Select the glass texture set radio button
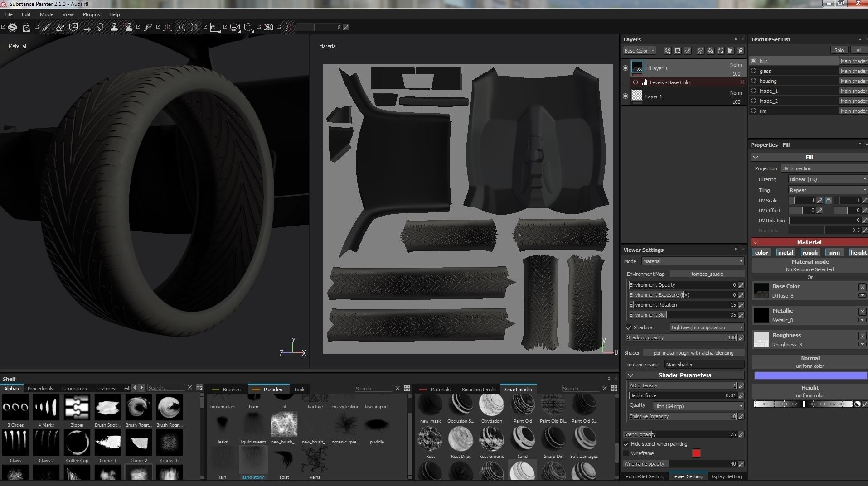Image resolution: width=868 pixels, height=486 pixels. 753,71
